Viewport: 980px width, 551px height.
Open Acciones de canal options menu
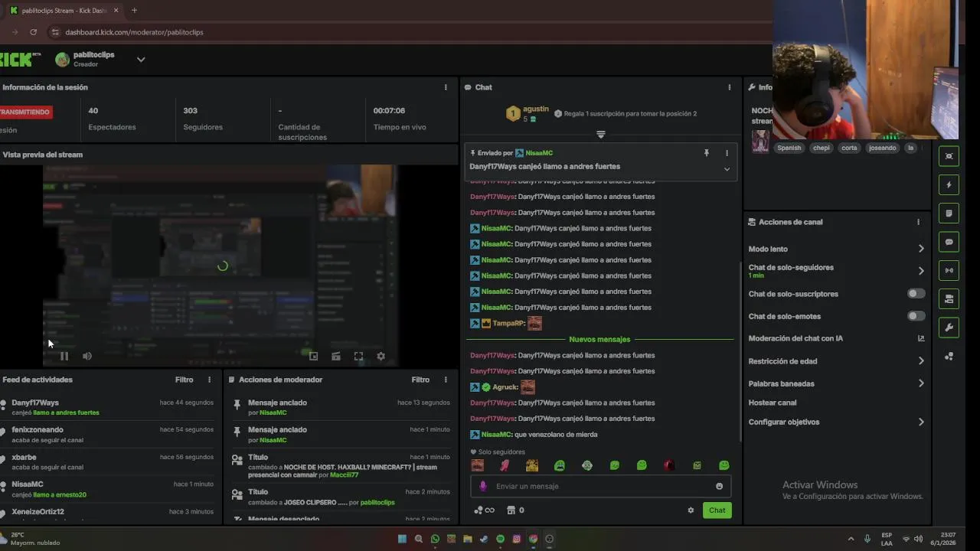[x=918, y=222]
